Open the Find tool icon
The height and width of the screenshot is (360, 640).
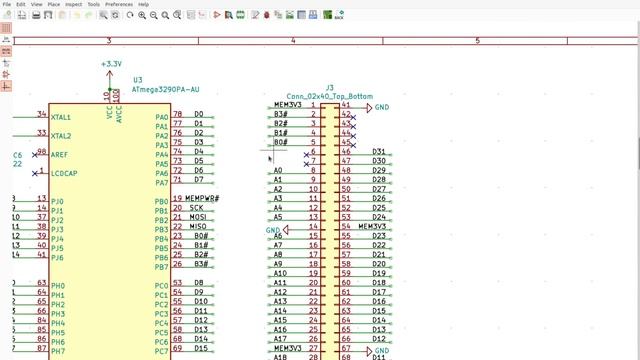coord(103,15)
